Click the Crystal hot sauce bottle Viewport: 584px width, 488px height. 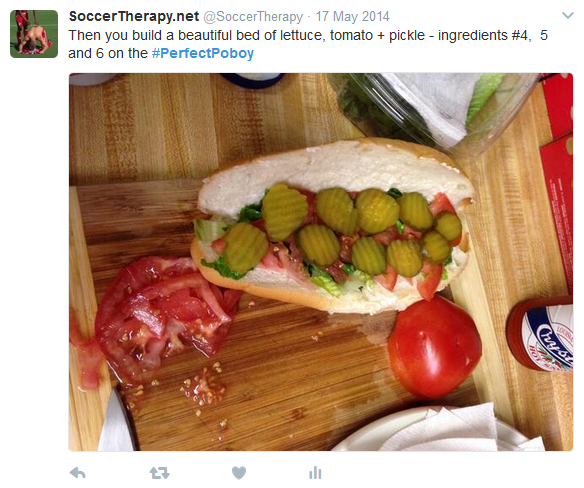point(540,335)
